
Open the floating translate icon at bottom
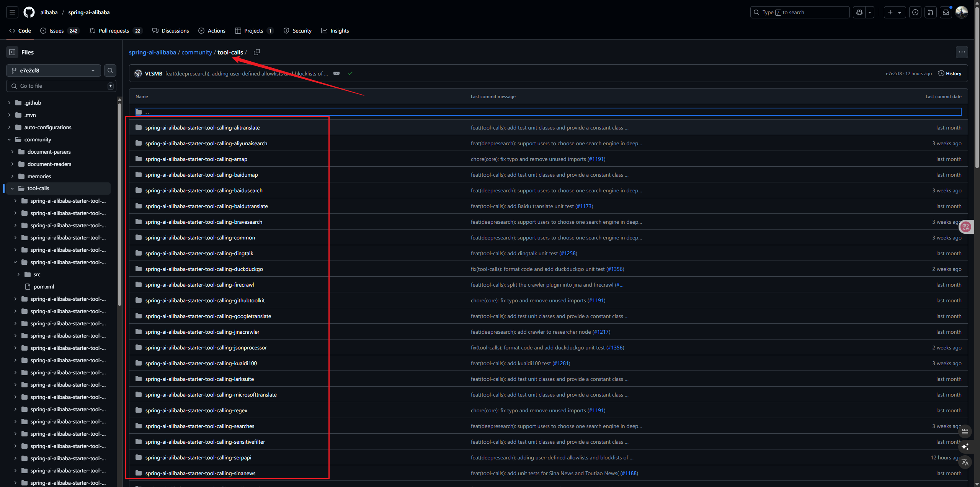[x=965, y=462]
